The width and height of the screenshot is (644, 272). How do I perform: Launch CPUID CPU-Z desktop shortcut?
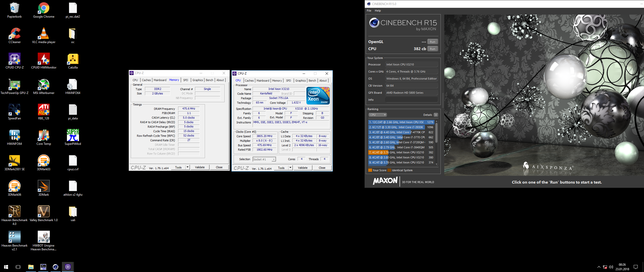pos(14,61)
